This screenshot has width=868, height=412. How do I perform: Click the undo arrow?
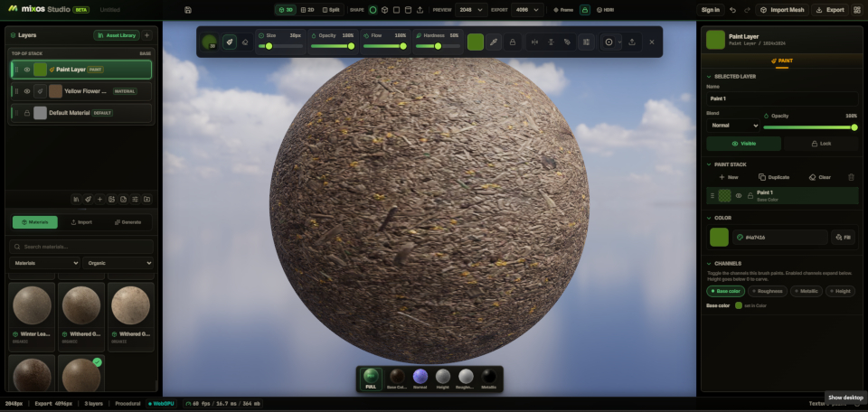[x=733, y=10]
